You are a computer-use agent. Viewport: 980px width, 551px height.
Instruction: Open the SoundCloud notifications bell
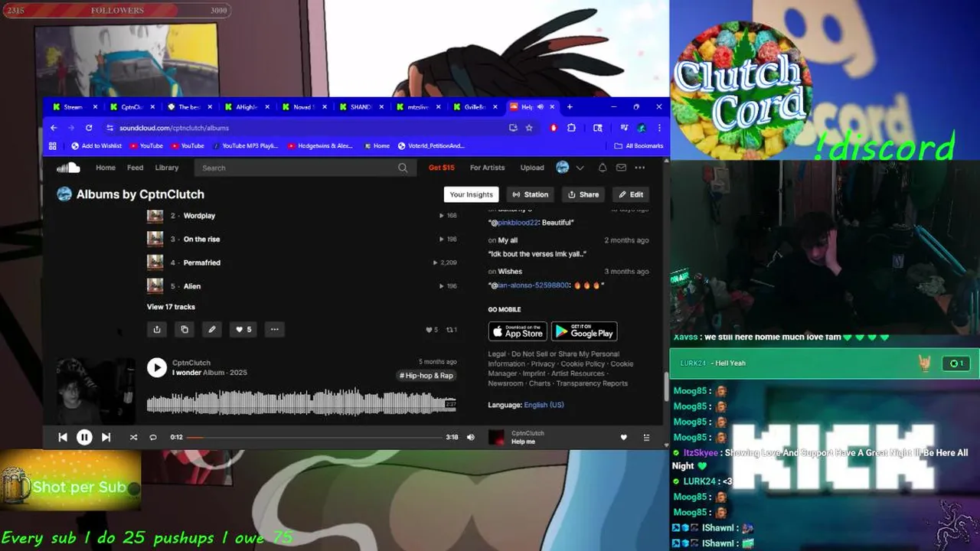[603, 168]
